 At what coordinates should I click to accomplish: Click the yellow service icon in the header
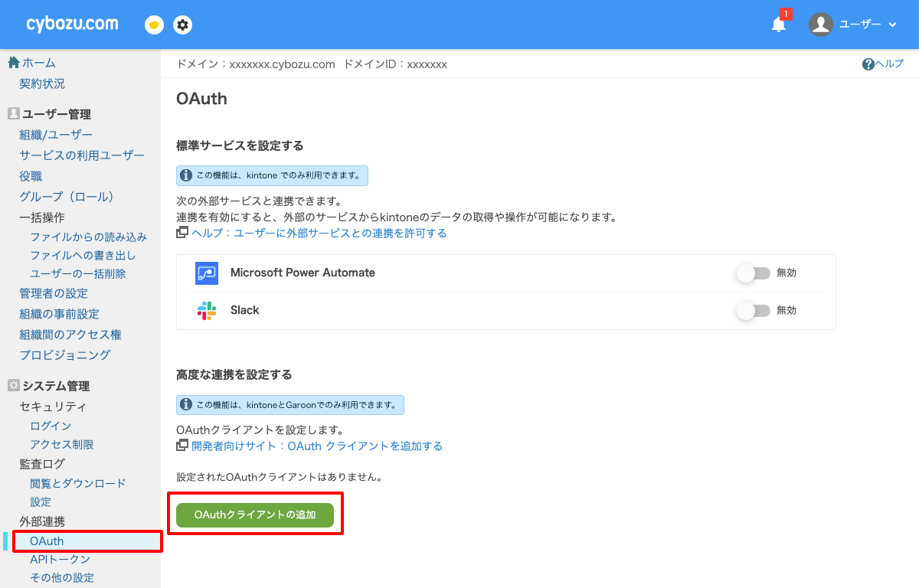click(153, 24)
